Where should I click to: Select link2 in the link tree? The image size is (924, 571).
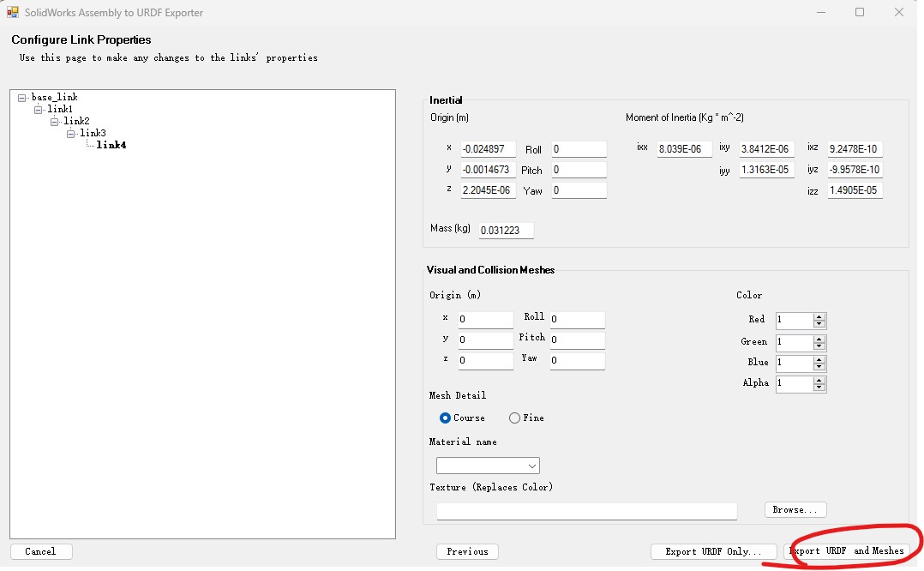[76, 121]
